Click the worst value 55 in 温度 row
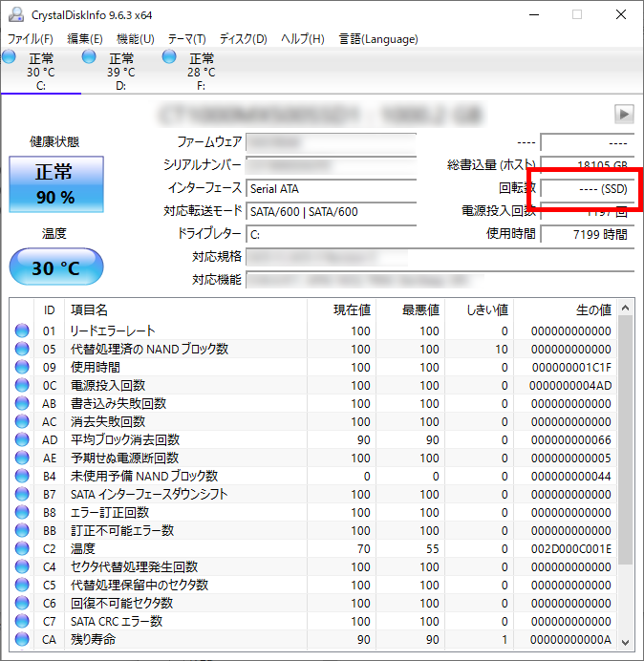 point(432,548)
